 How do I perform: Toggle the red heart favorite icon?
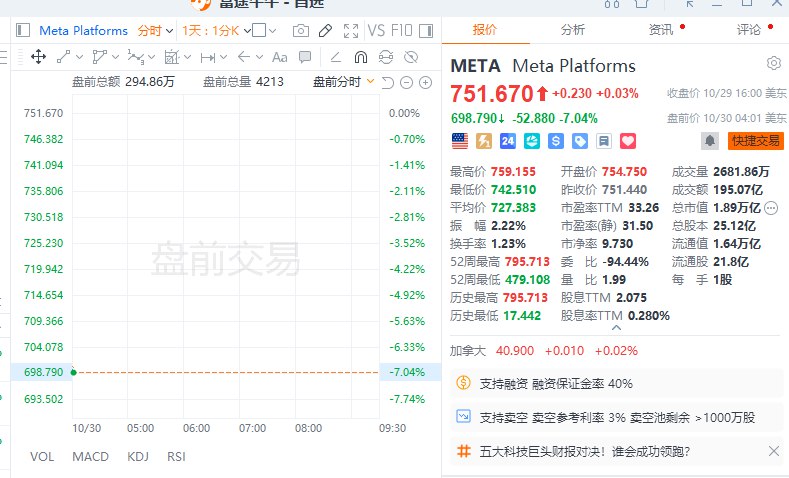pos(628,141)
